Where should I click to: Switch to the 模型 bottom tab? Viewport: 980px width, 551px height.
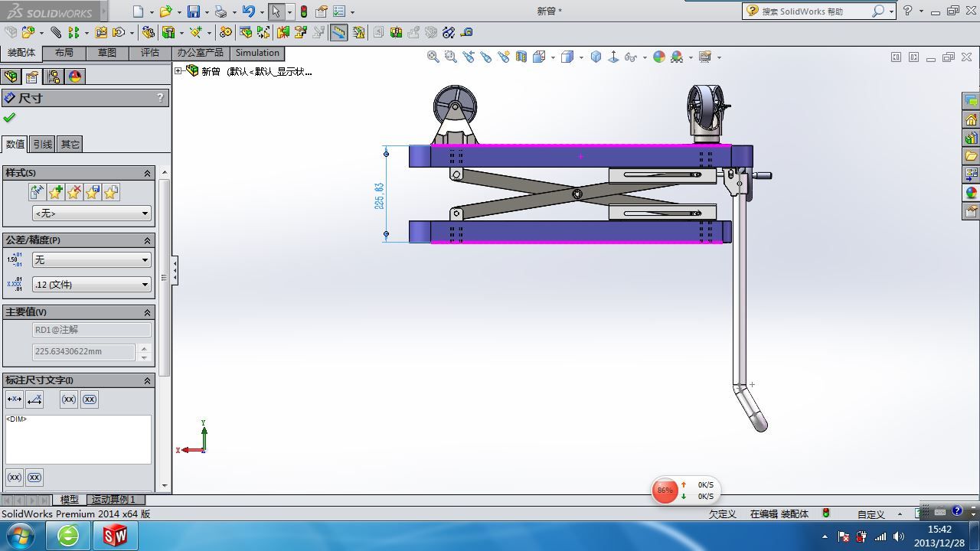click(x=70, y=500)
